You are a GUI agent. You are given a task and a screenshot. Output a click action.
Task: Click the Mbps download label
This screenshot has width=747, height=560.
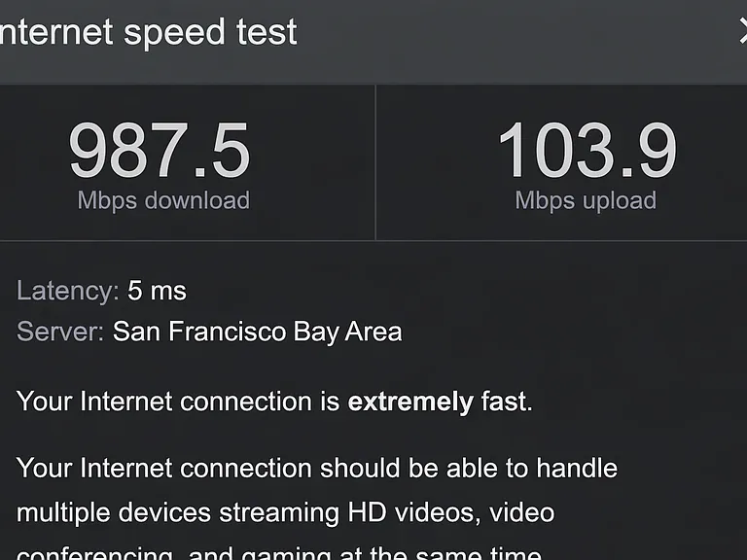(163, 200)
